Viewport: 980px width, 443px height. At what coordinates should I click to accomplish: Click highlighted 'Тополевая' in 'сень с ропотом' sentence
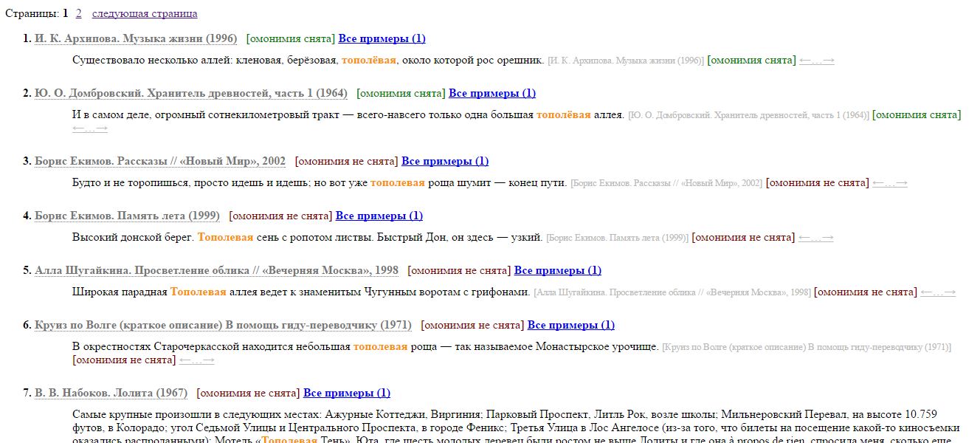coord(225,238)
